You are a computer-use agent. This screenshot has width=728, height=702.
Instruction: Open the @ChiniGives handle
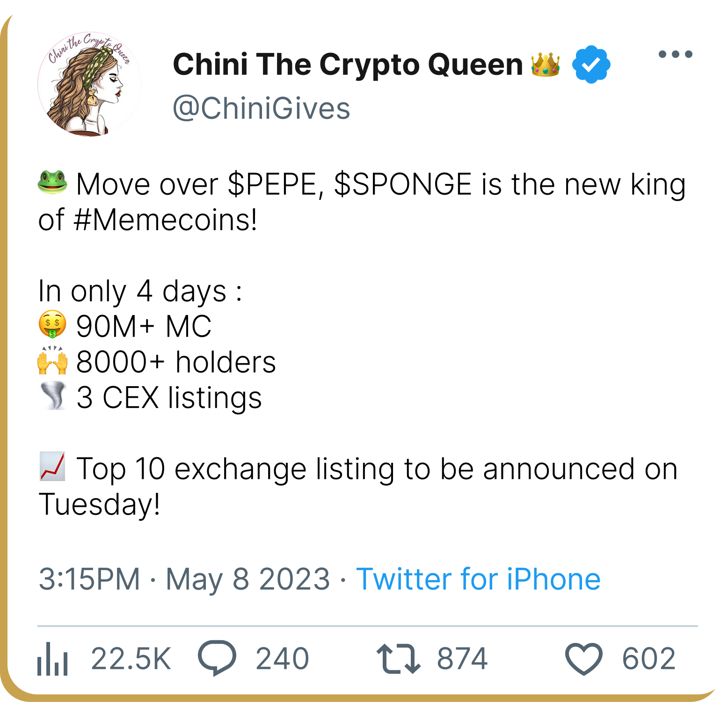point(261,109)
